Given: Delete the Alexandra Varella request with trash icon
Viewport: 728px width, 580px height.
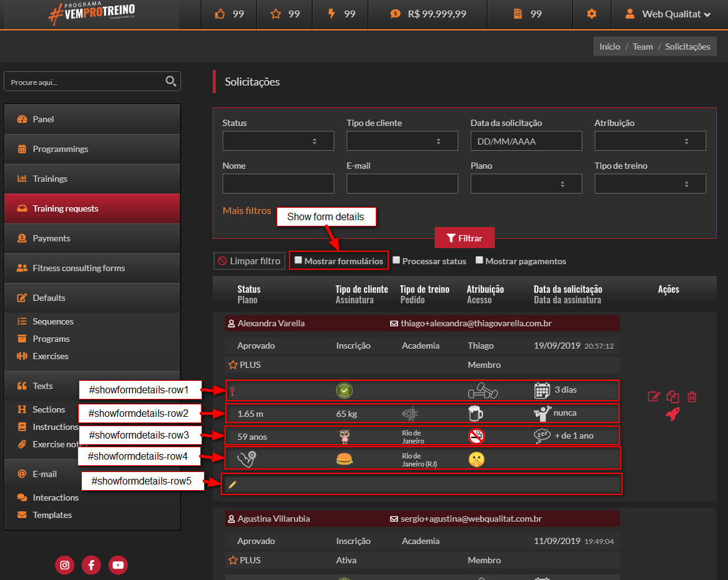Looking at the screenshot, I should point(692,396).
